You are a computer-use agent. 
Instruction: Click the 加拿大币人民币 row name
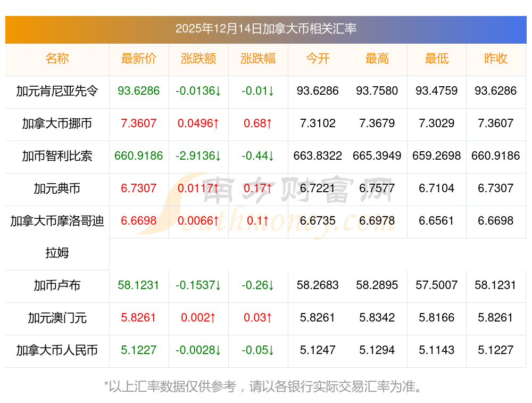tap(57, 350)
